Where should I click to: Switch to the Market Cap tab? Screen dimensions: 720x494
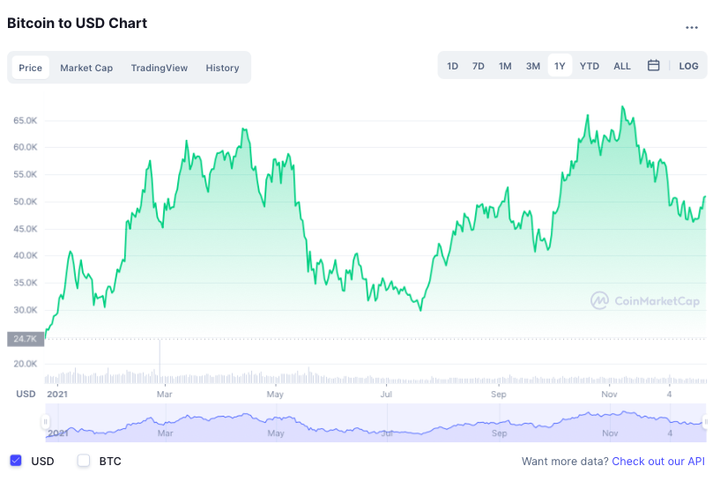pyautogui.click(x=86, y=68)
